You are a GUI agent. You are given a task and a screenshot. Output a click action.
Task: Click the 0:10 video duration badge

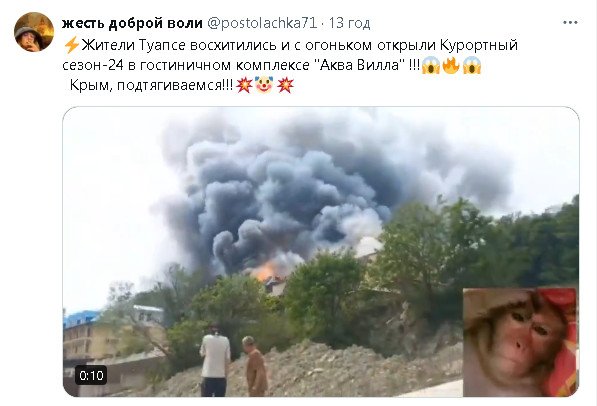[91, 376]
